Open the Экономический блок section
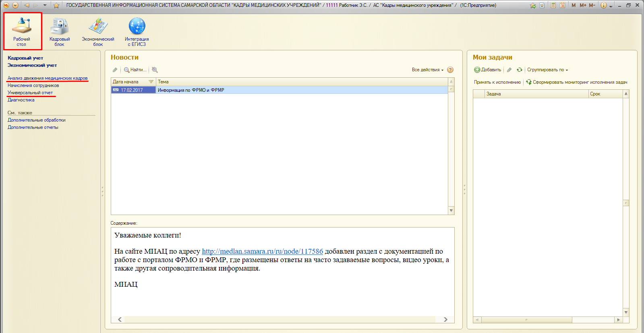The width and height of the screenshot is (644, 333). pyautogui.click(x=98, y=32)
